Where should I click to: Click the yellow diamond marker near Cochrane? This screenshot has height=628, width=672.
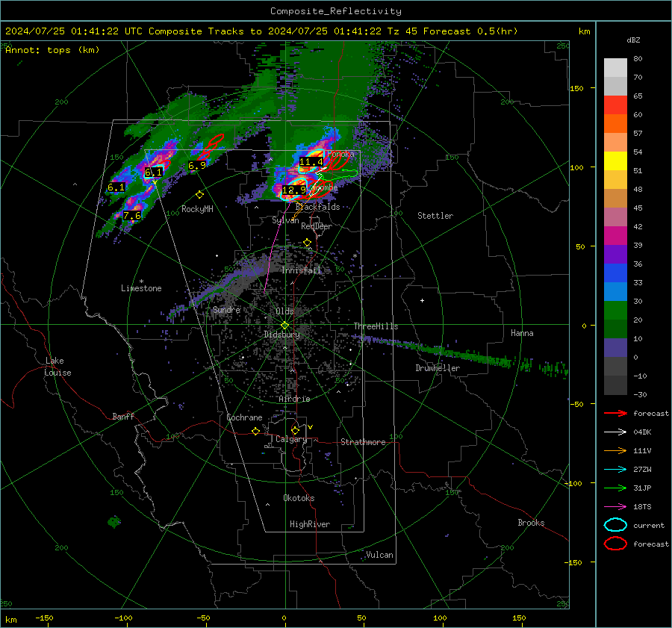click(x=256, y=432)
